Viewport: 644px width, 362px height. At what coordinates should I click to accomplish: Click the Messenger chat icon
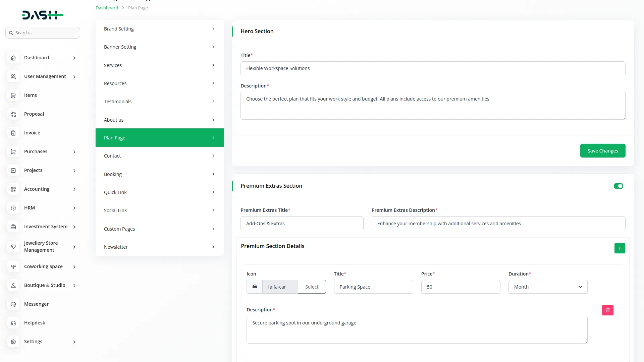pyautogui.click(x=13, y=304)
